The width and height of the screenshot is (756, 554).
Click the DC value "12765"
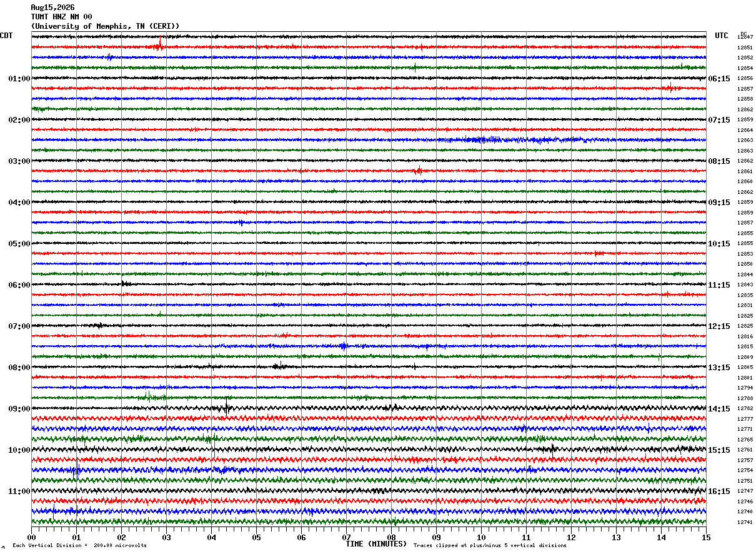coord(745,440)
